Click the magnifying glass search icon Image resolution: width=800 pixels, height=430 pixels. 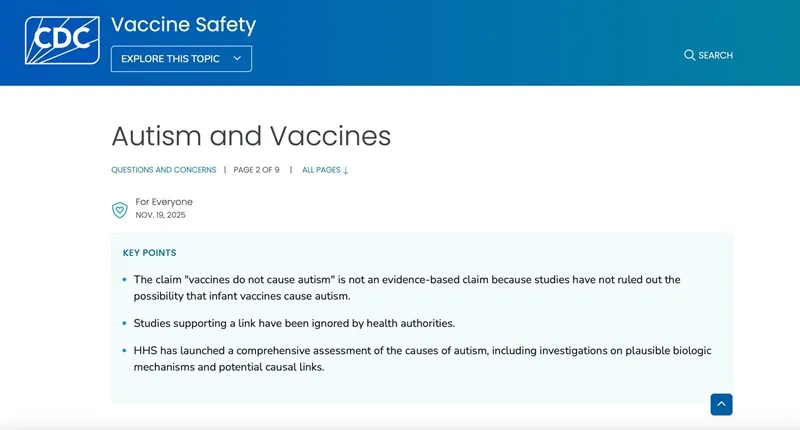689,55
